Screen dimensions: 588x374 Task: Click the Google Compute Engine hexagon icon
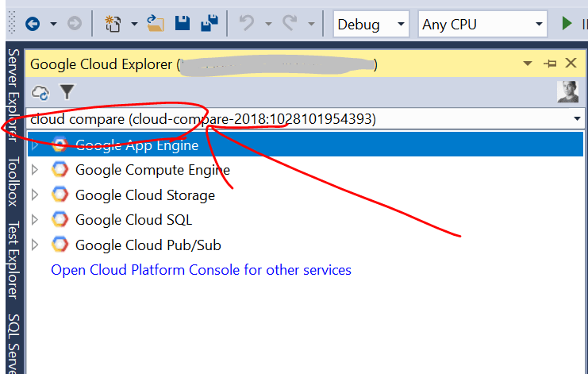click(x=60, y=170)
